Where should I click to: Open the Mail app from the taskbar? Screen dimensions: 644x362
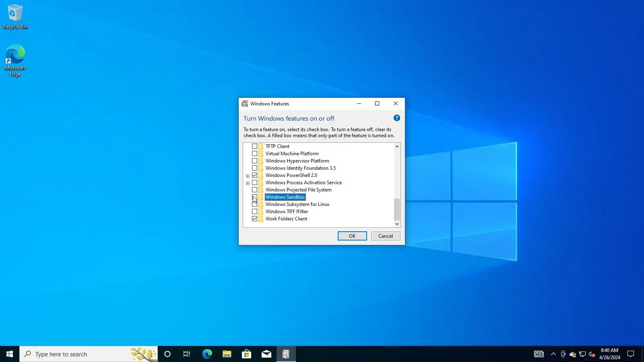pos(266,354)
